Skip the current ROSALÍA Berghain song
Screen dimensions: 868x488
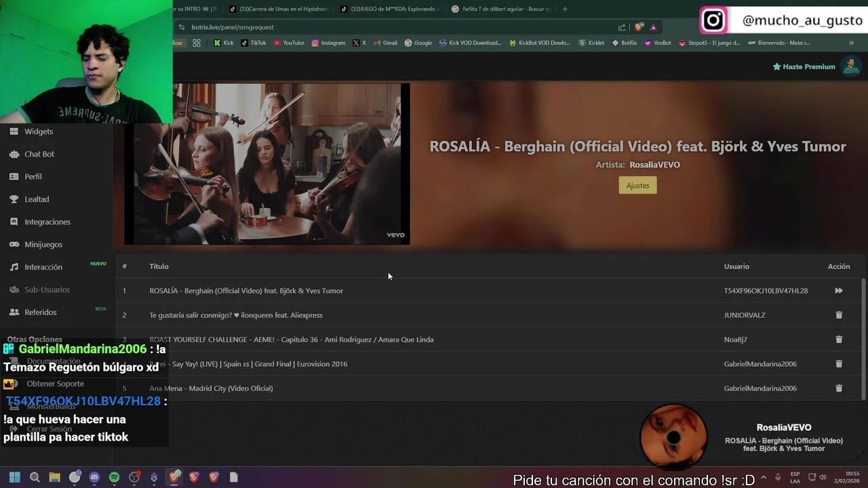pyautogui.click(x=839, y=291)
